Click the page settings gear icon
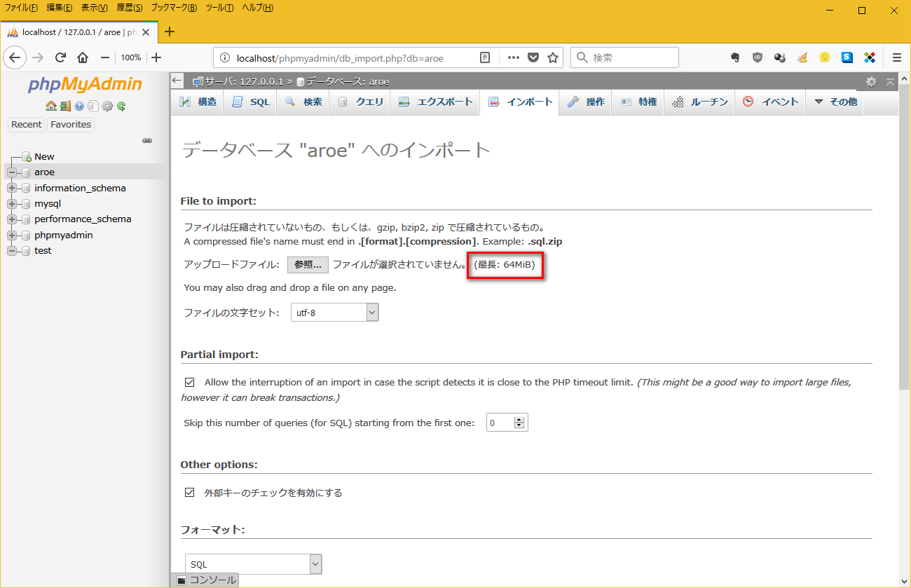 click(871, 81)
